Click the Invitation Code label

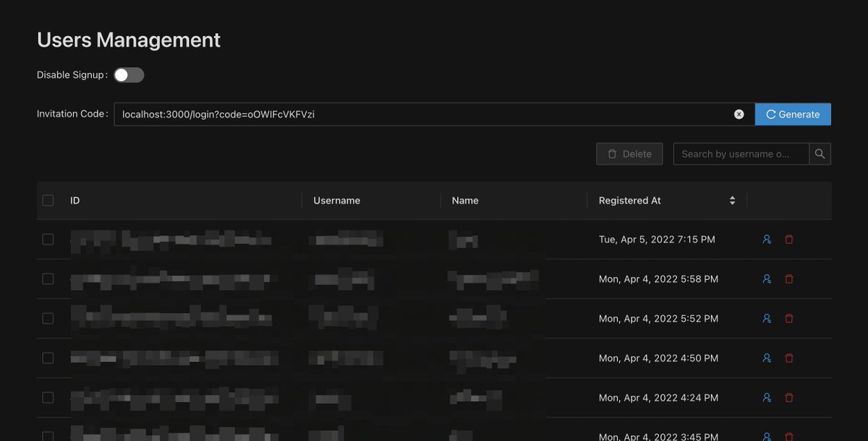tap(72, 114)
